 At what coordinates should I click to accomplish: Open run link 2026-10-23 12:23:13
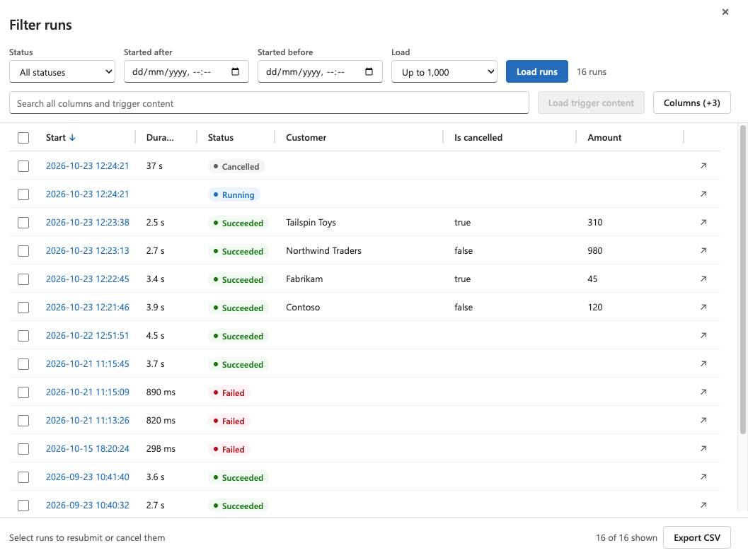coord(87,251)
